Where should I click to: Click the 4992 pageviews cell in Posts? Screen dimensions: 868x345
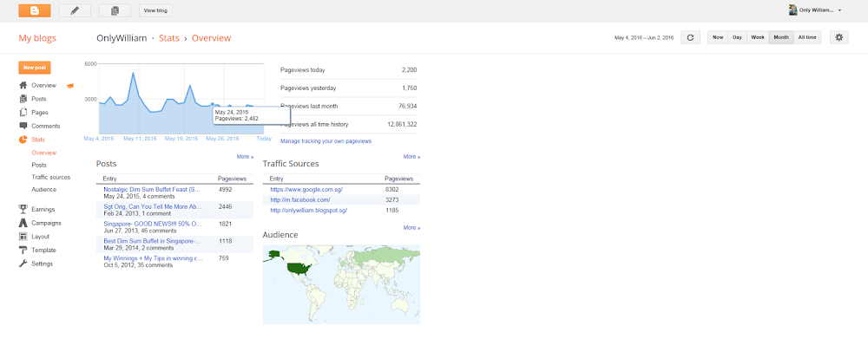(x=226, y=189)
